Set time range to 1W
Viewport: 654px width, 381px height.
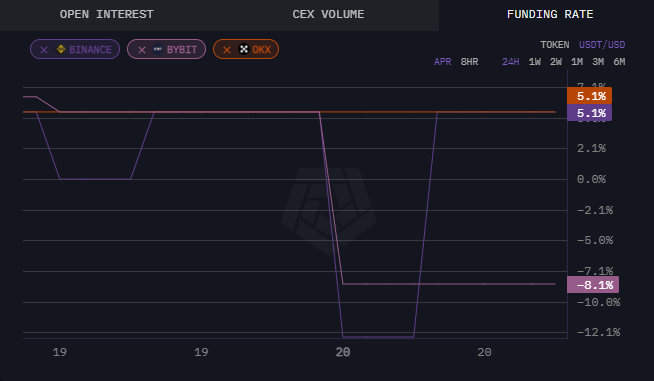[x=535, y=62]
